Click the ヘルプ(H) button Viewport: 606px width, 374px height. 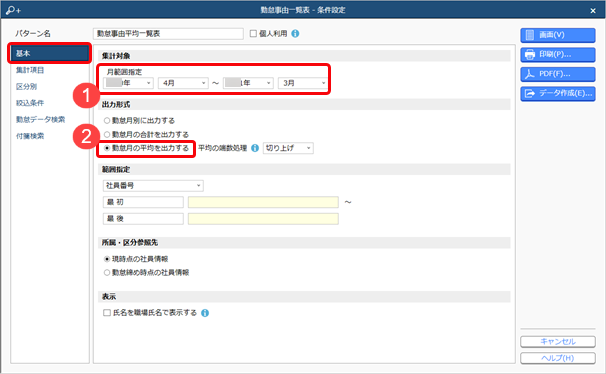pyautogui.click(x=558, y=358)
